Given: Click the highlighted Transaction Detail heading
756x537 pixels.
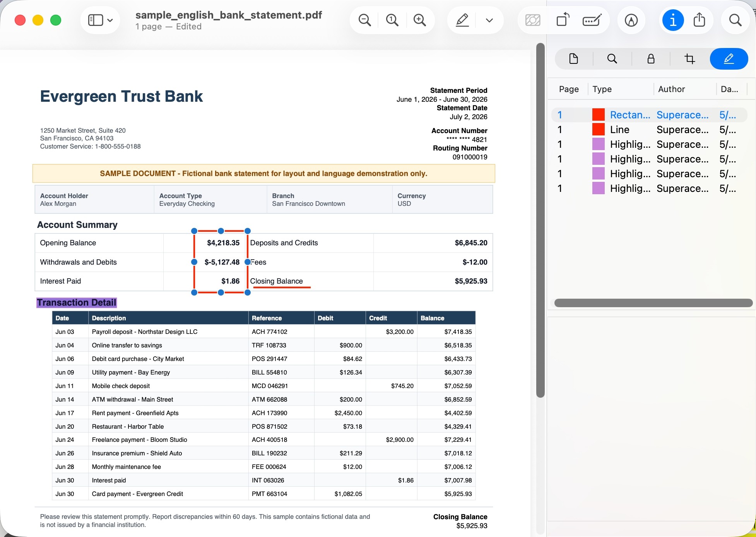Looking at the screenshot, I should pos(77,303).
